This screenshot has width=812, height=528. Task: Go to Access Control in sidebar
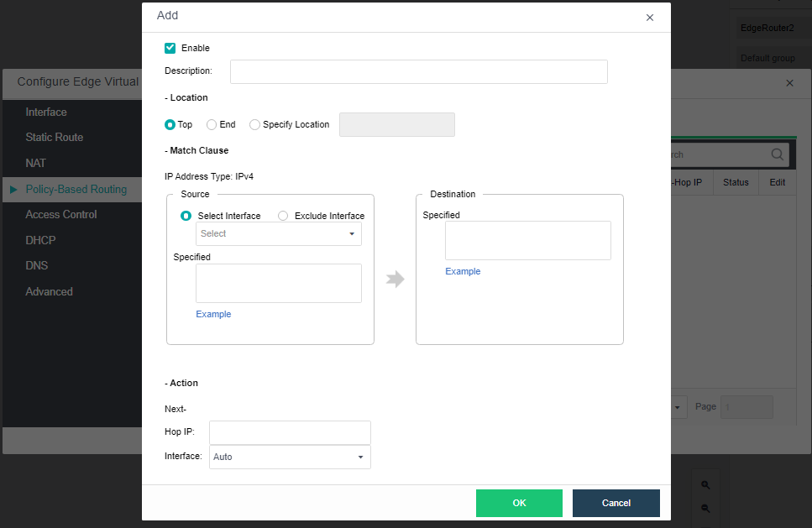coord(61,214)
